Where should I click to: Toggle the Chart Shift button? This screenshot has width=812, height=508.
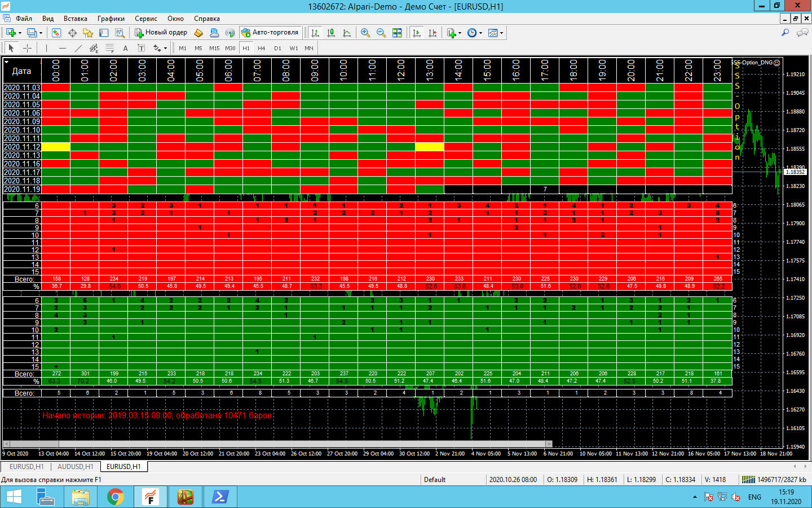click(433, 33)
